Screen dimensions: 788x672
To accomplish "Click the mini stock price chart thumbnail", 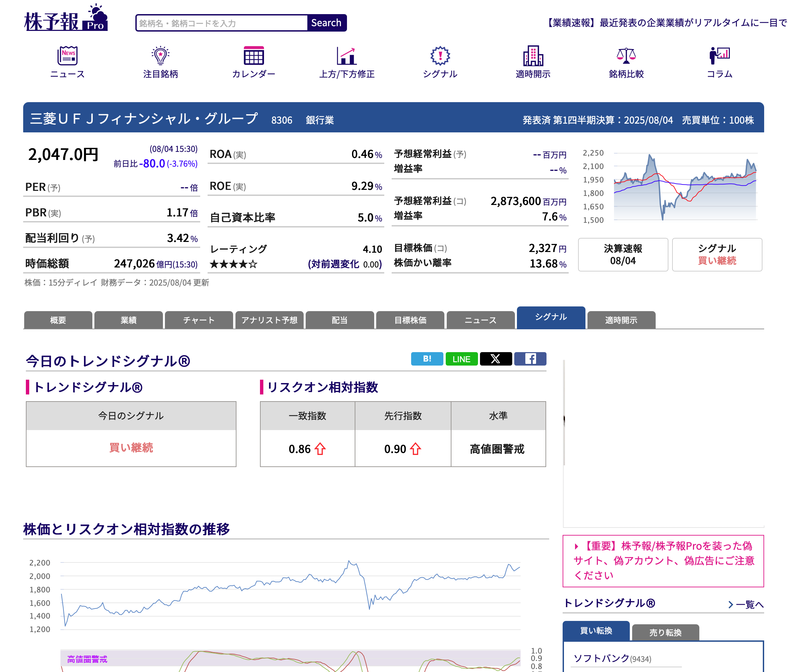I will [x=669, y=186].
